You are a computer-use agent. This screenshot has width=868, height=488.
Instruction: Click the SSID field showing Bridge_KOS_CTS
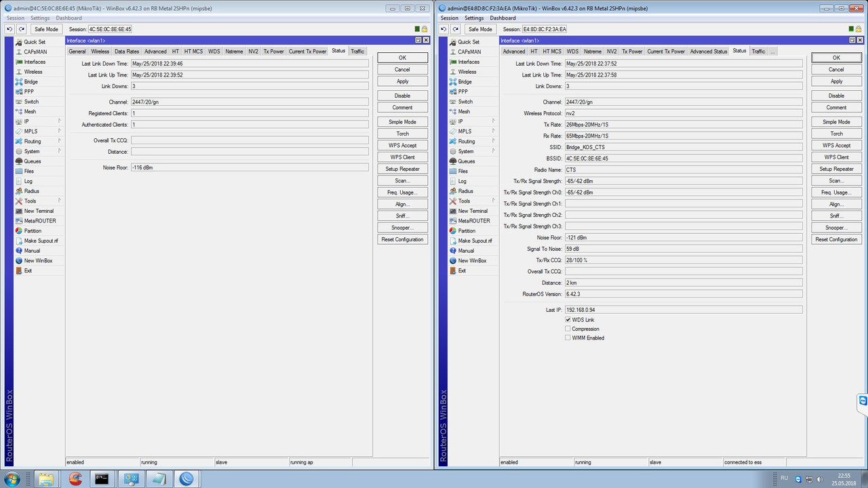684,147
